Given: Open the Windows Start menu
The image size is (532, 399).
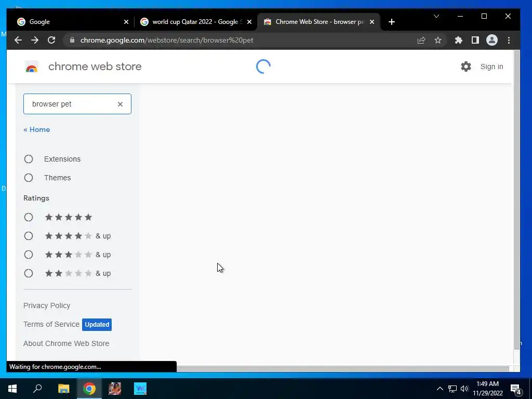Looking at the screenshot, I should click(12, 389).
